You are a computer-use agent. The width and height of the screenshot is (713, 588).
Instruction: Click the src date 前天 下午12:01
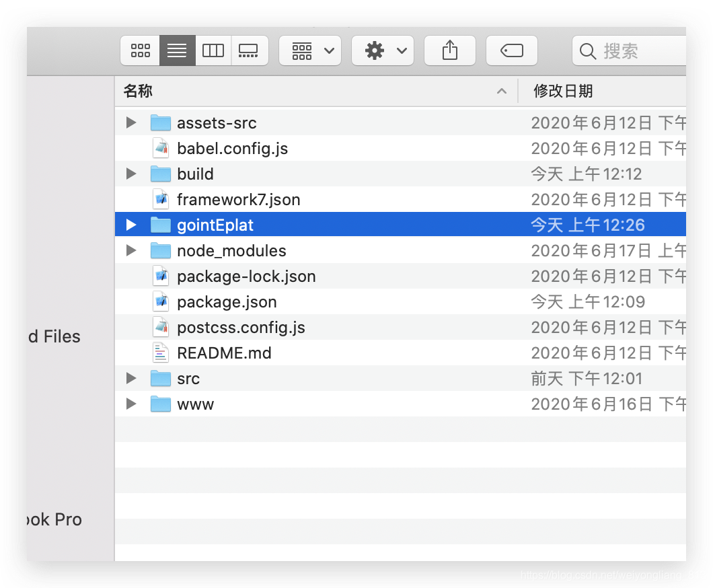point(587,378)
